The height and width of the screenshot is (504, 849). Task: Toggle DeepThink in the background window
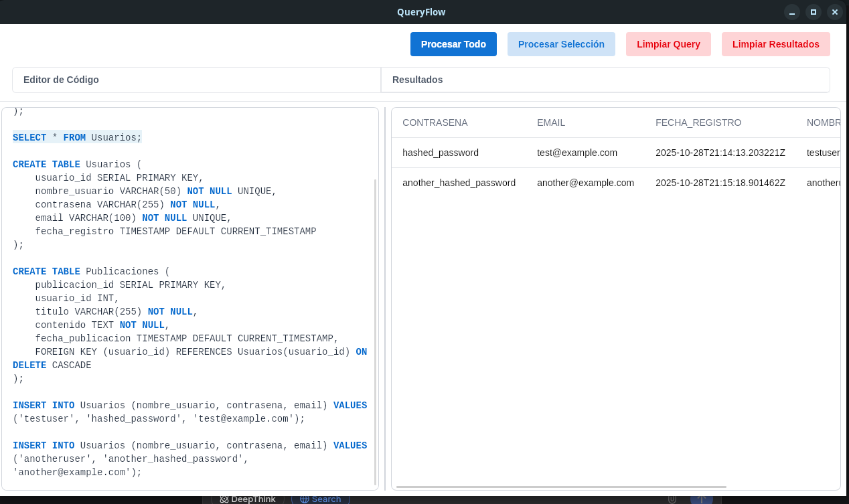click(x=248, y=499)
